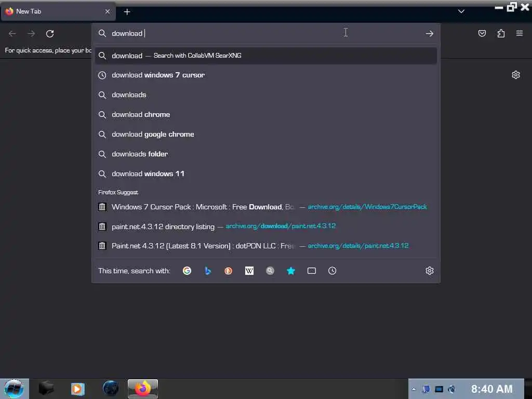Viewport: 532px width, 399px height.
Task: Click the Firefox taskbar button
Action: coord(142,389)
